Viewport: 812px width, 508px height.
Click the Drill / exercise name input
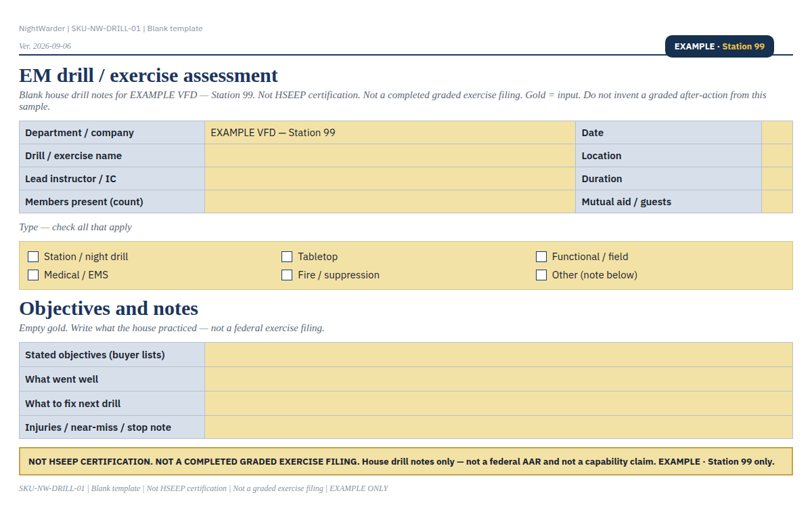390,156
